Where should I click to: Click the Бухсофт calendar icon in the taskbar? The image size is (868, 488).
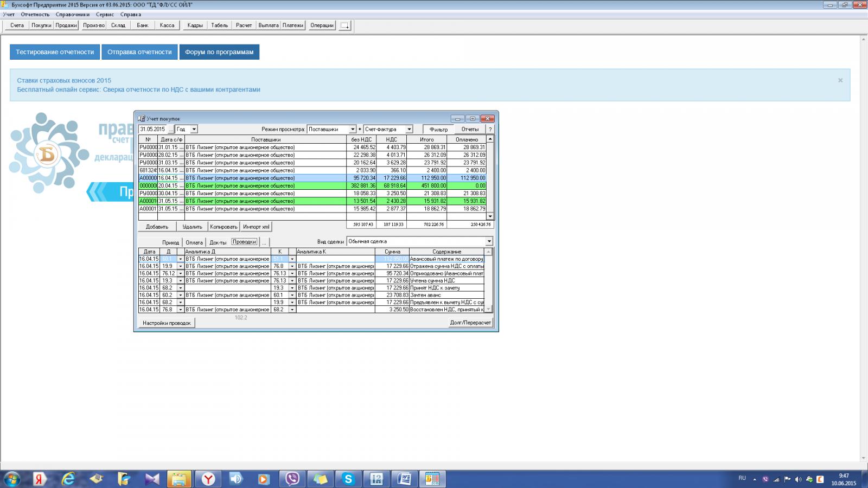tap(432, 479)
